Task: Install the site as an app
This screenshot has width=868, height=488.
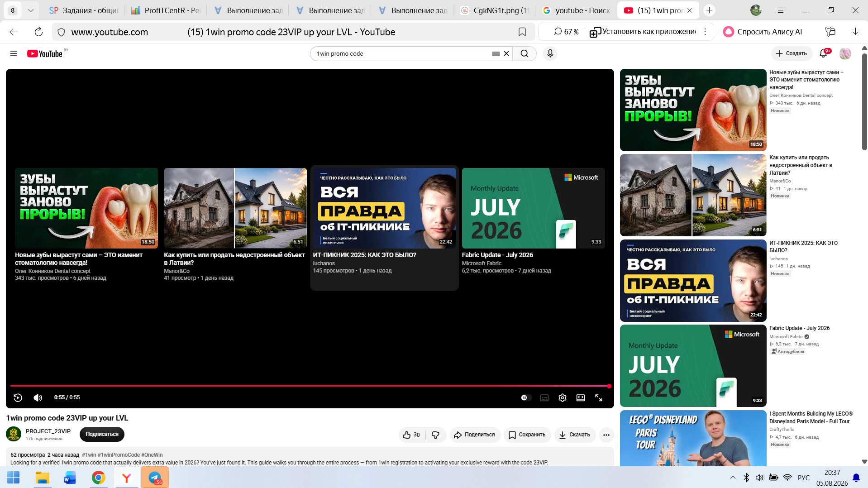Action: [643, 32]
